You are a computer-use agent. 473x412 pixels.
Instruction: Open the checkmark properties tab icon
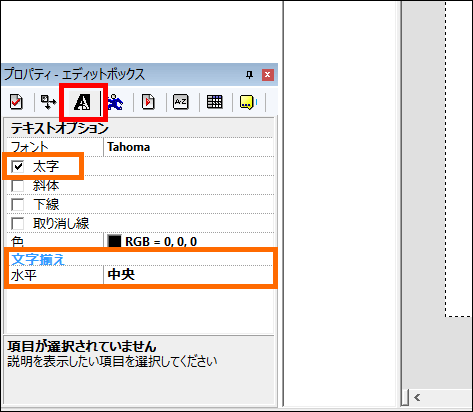pos(16,102)
